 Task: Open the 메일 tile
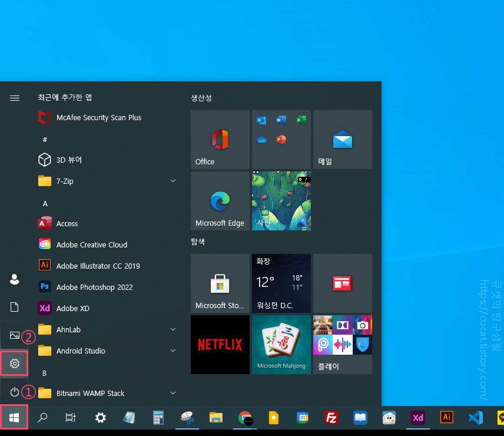343,140
